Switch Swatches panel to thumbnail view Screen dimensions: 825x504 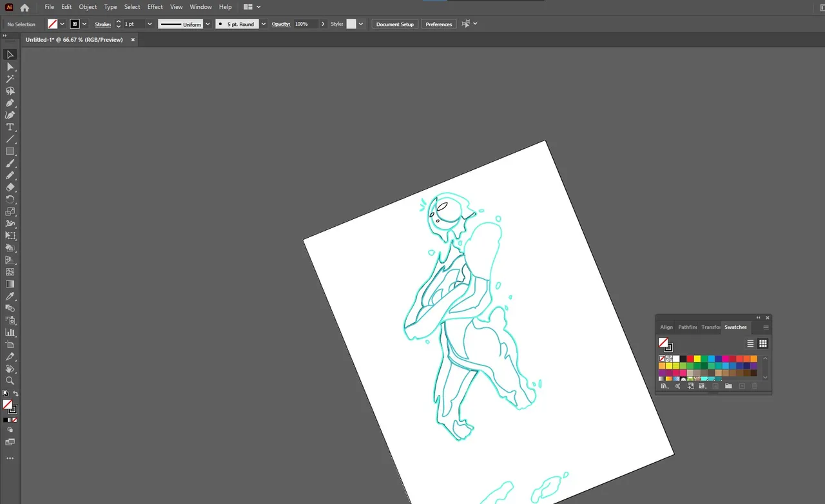click(x=762, y=344)
